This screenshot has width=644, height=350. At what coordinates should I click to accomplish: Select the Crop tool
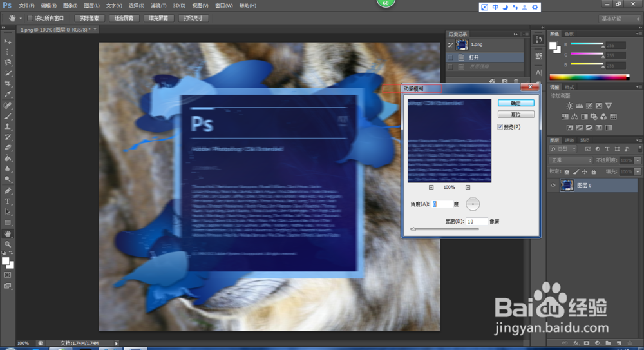click(8, 84)
